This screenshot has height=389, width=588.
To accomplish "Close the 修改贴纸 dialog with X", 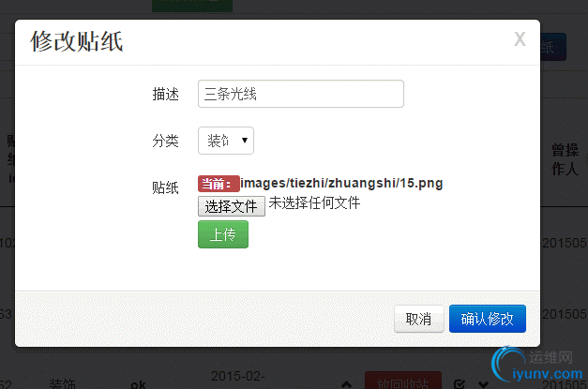I will pyautogui.click(x=520, y=39).
